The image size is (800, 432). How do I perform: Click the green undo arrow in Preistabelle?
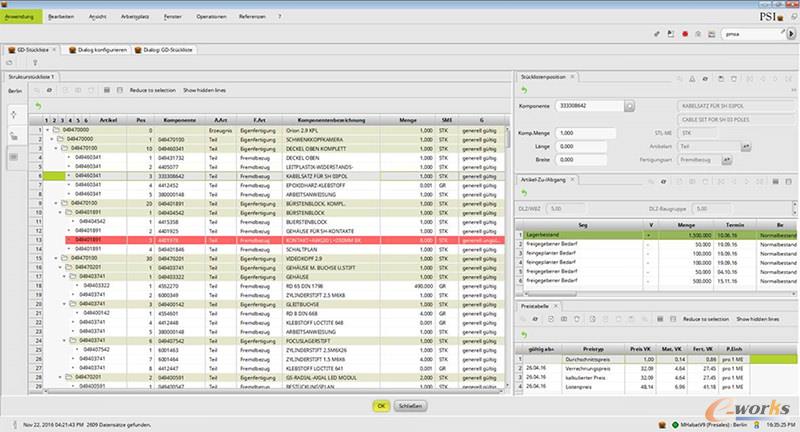tap(525, 332)
